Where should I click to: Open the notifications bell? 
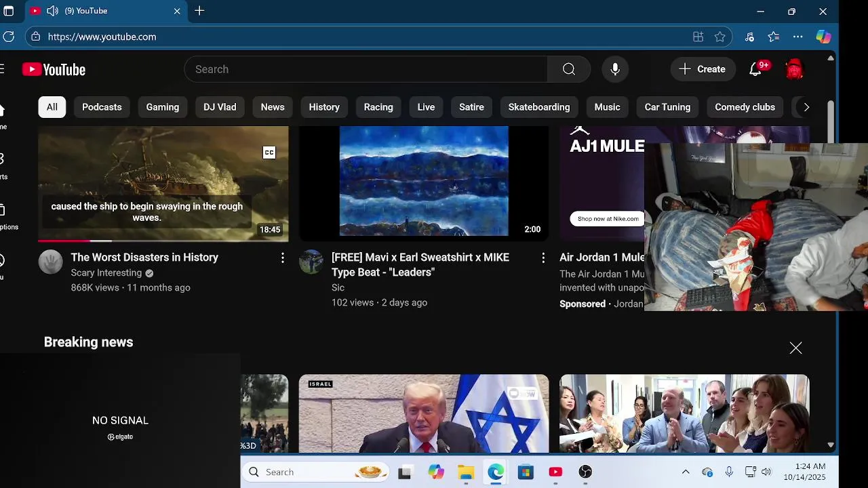(x=755, y=69)
